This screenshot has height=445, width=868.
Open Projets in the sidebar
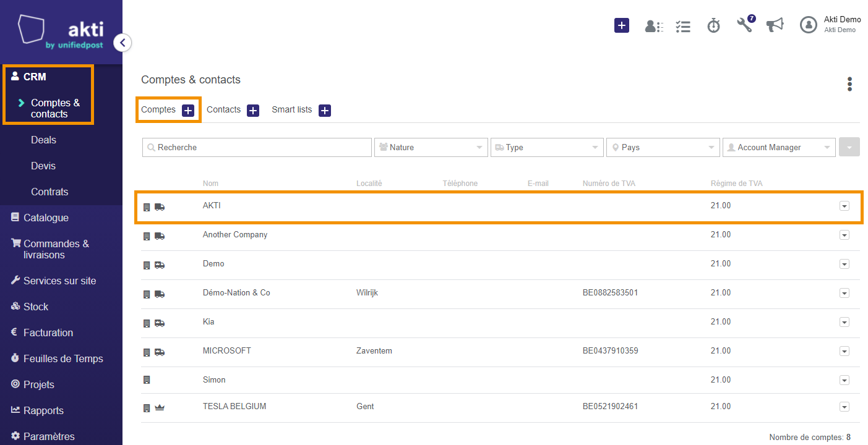pos(39,384)
